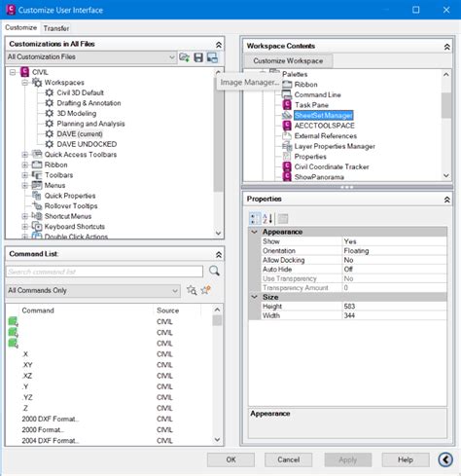Image resolution: width=461 pixels, height=476 pixels.
Task: Switch to the Customize tab
Action: (21, 27)
